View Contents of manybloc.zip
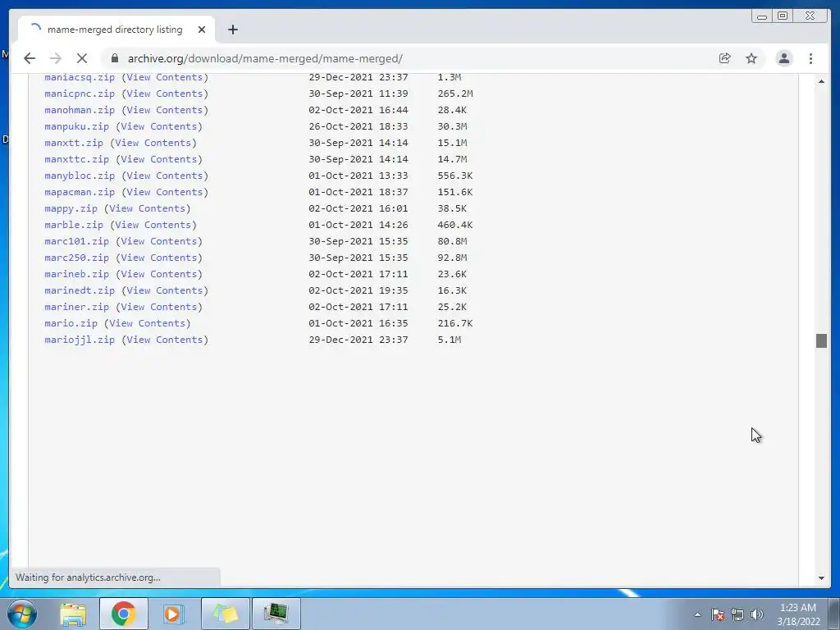840x630 pixels. click(164, 176)
